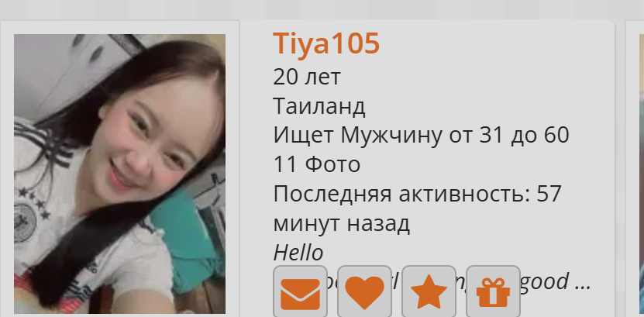Send a gift using the gift box icon
Screen dimensions: 644x317
[x=493, y=293]
